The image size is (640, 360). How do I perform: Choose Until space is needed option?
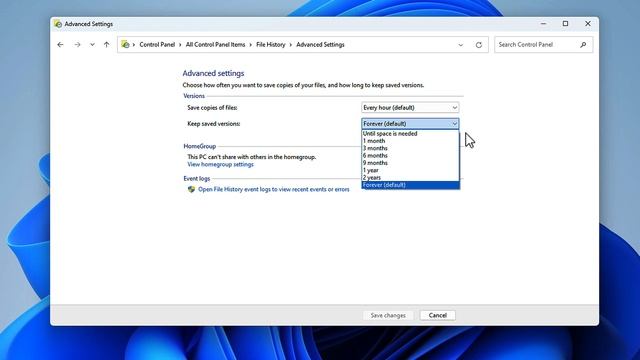pos(410,133)
